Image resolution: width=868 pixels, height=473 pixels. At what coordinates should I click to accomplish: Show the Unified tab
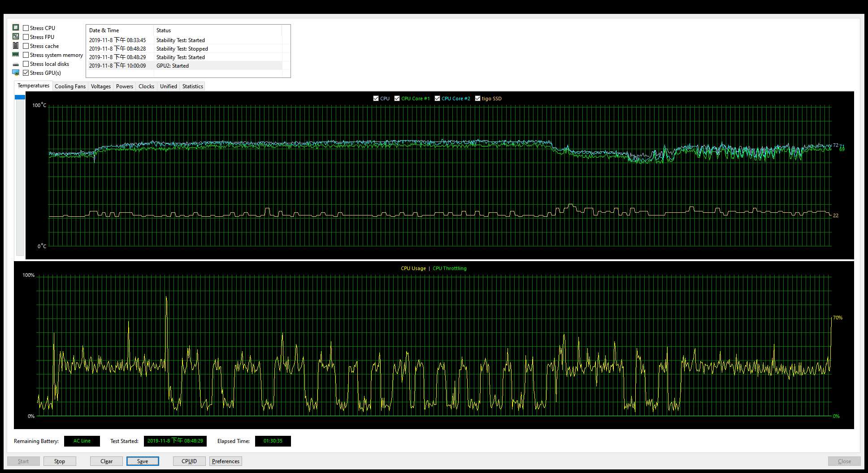point(169,86)
